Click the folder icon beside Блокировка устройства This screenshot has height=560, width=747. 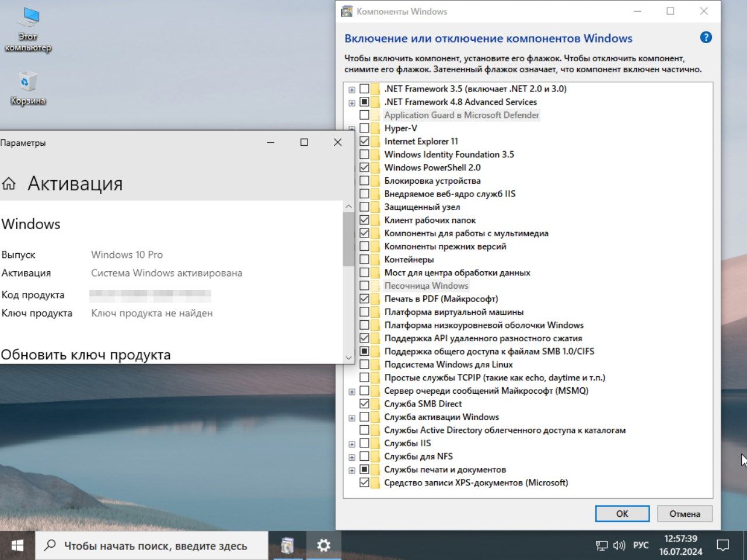tap(375, 181)
